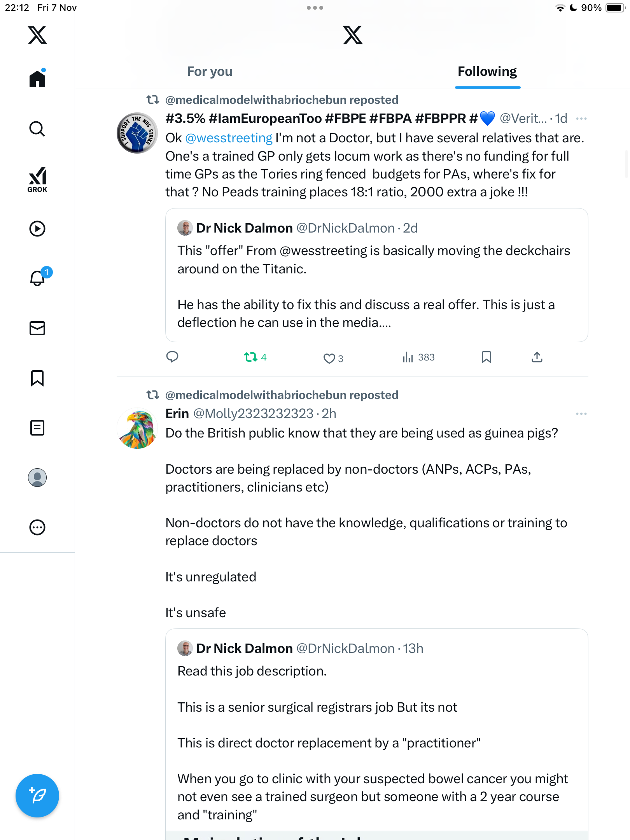Select the Following tab
The width and height of the screenshot is (630, 840).
[487, 72]
